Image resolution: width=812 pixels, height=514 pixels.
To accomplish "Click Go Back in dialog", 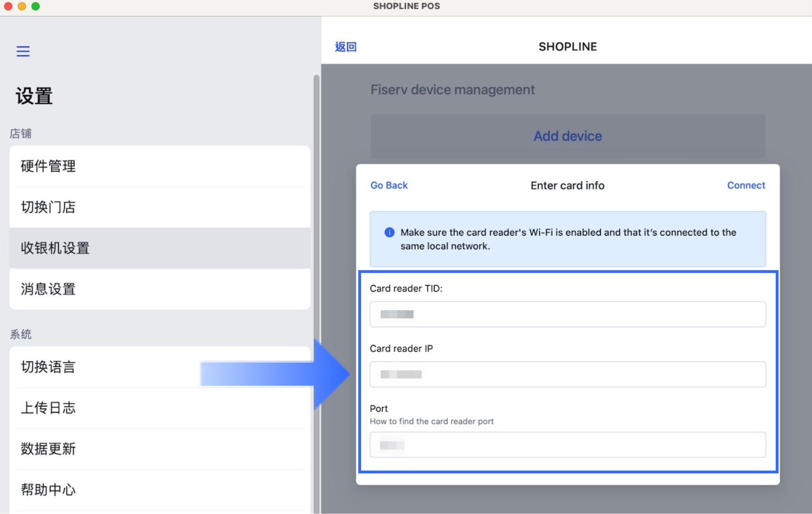I will pos(389,185).
